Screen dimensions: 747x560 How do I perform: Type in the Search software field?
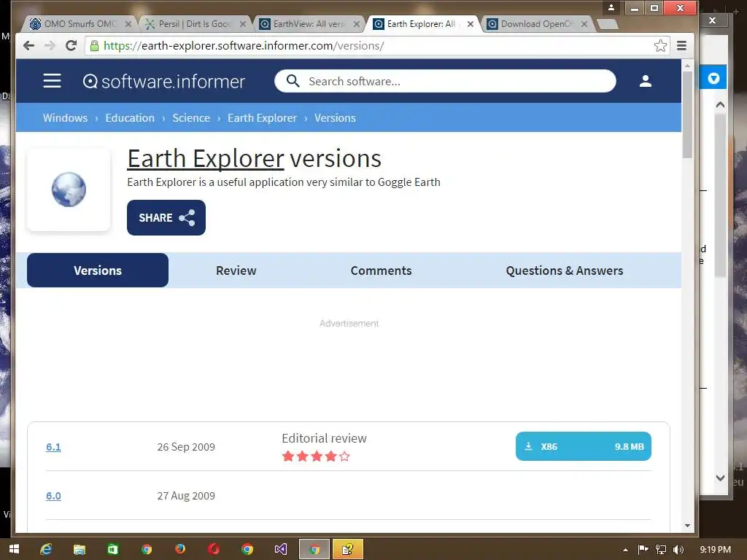(445, 81)
